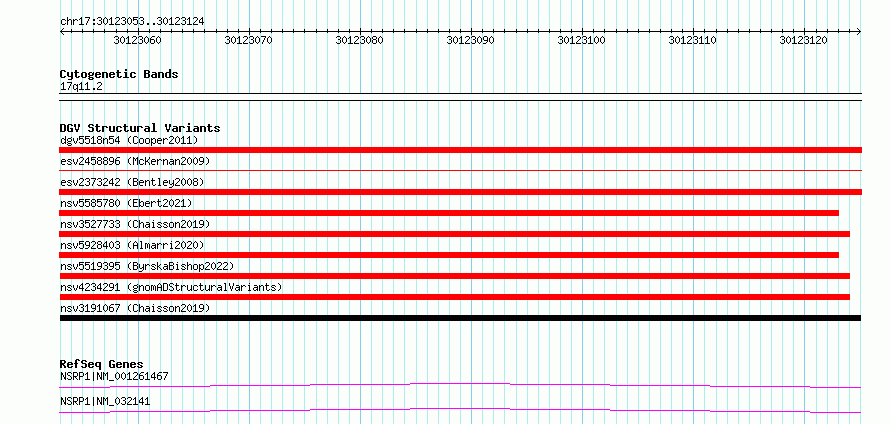This screenshot has width=890, height=424.
Task: Click the red bar under nsv3527733
Action: [455, 234]
